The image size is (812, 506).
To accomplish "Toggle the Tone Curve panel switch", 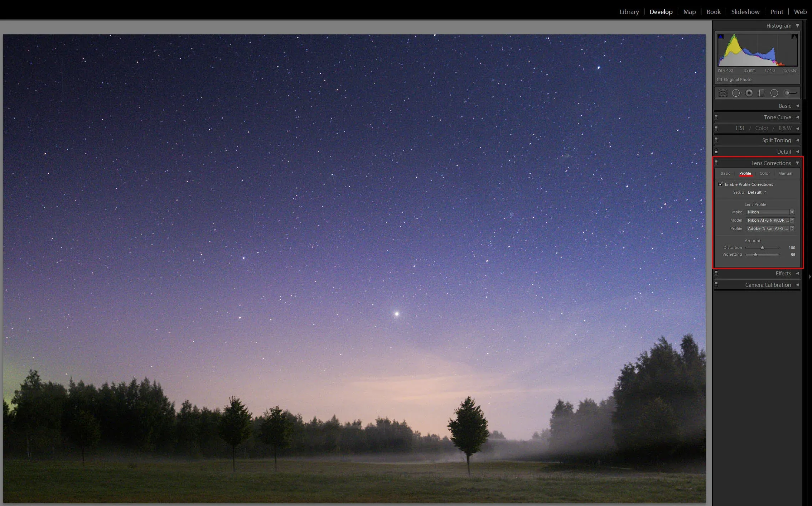I will click(716, 116).
